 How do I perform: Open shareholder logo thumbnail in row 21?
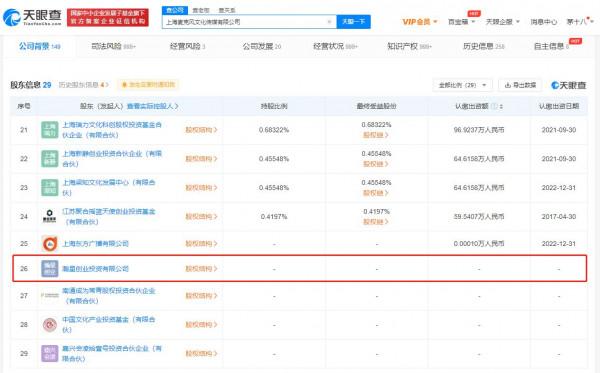tap(50, 130)
